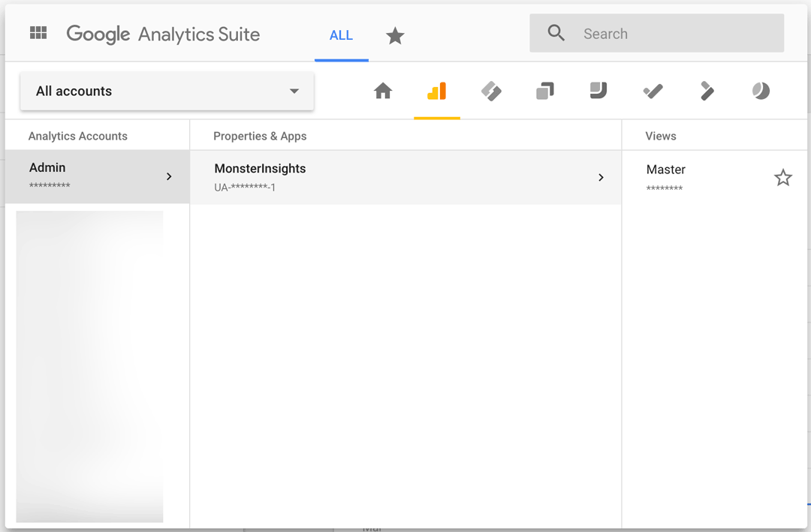Select the MonsterInsights property row
Viewport: 811px width, 532px height.
pos(375,177)
